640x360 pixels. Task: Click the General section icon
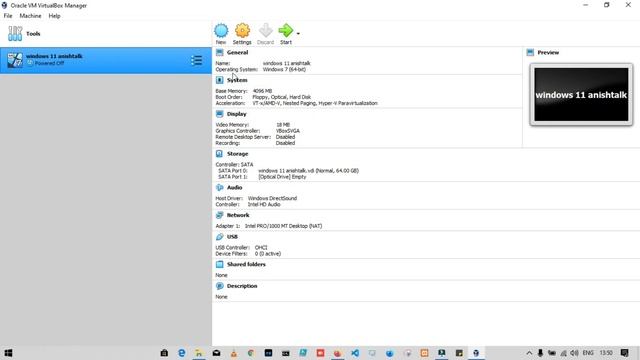point(220,52)
